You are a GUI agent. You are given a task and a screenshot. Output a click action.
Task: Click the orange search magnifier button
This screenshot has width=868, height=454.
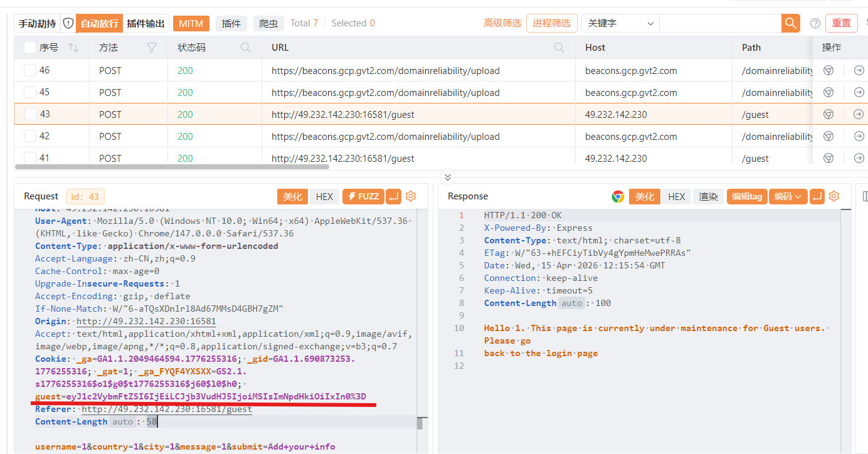[x=790, y=23]
